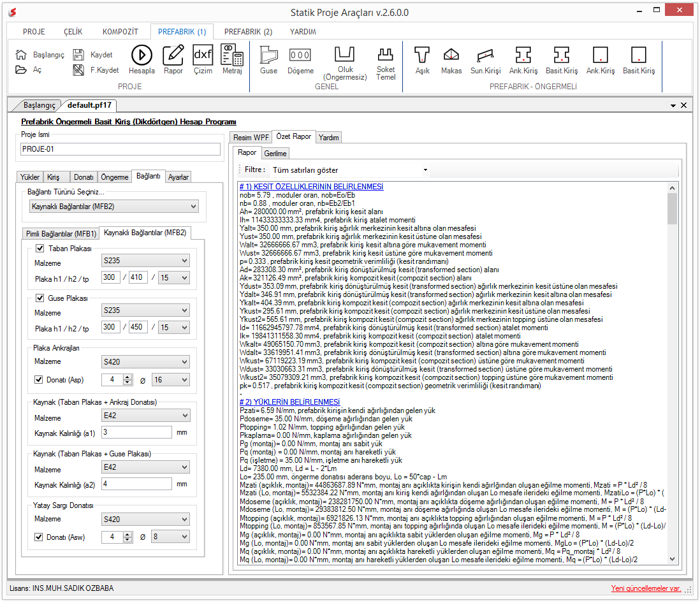The image size is (700, 603).
Task: Open the Yardım tab beside Özet Rapor
Action: (328, 138)
